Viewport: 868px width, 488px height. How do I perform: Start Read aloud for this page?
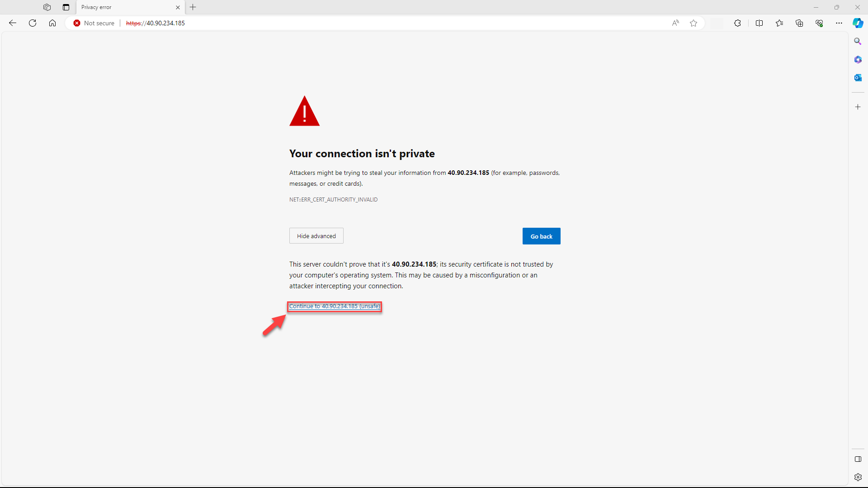[x=675, y=23]
